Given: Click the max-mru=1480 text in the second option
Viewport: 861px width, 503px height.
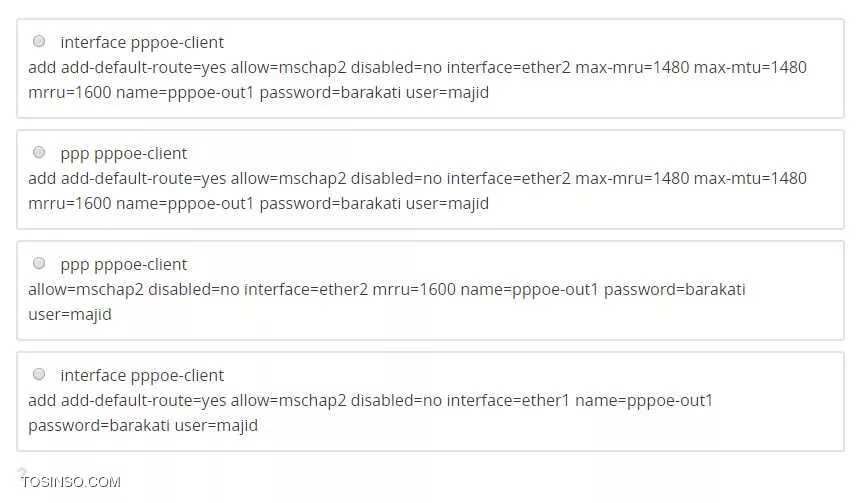Looking at the screenshot, I should [632, 178].
